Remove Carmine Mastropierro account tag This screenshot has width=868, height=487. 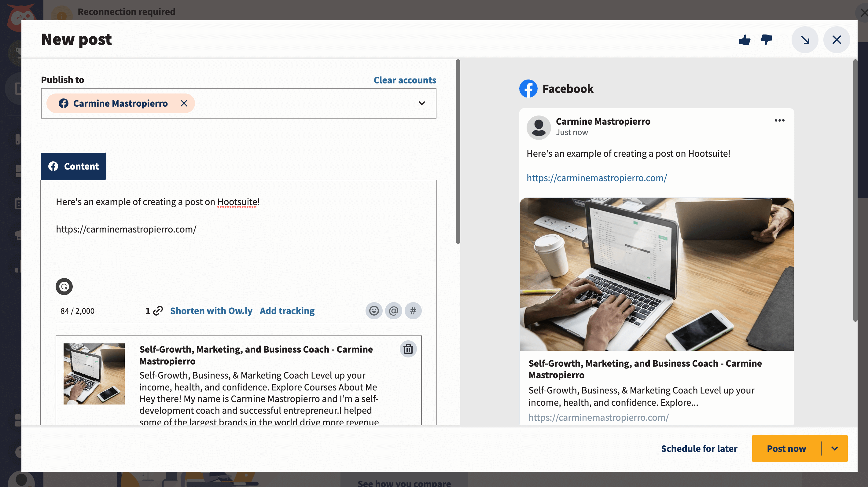click(x=184, y=103)
